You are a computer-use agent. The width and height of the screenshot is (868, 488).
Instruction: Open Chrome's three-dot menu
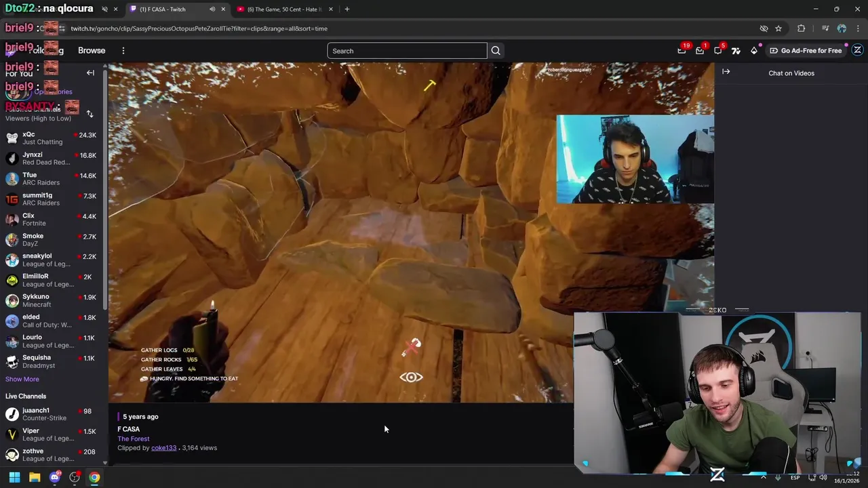pos(859,28)
